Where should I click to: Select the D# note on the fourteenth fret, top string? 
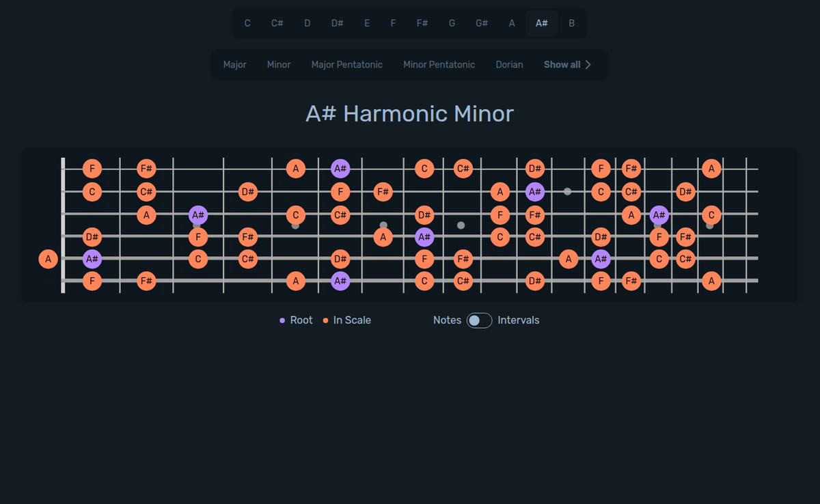tap(536, 168)
